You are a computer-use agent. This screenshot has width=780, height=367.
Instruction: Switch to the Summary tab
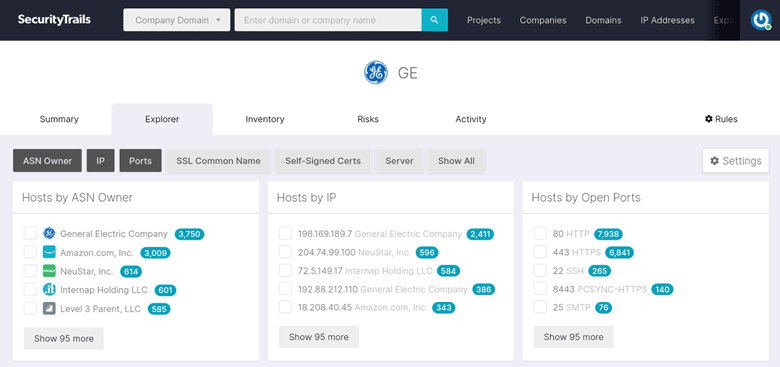pos(59,119)
